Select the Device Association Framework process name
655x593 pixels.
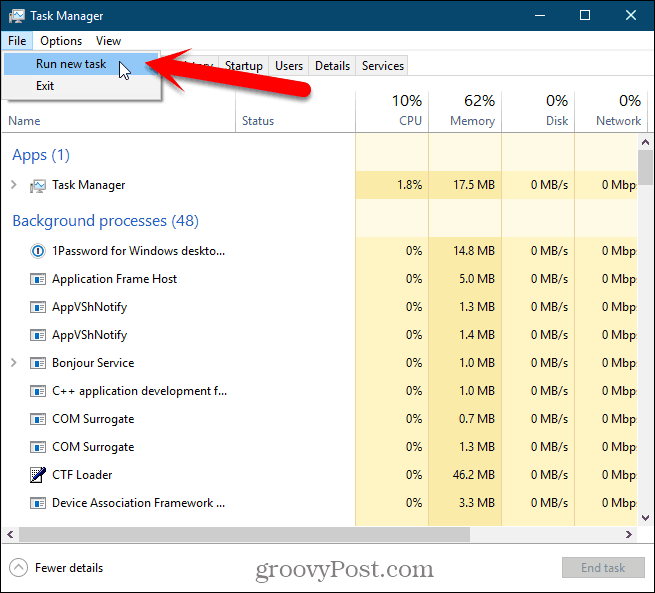[138, 503]
